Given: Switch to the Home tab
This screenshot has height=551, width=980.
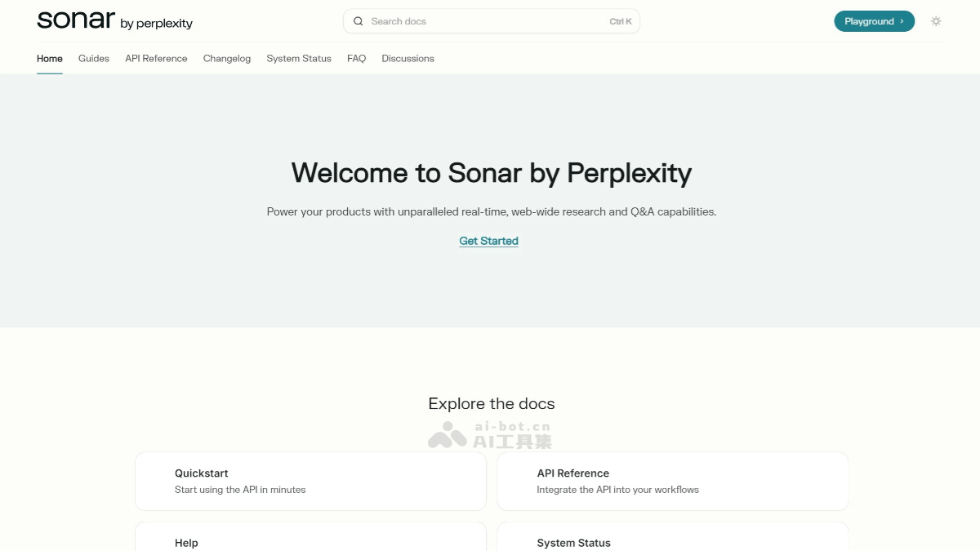Looking at the screenshot, I should [x=49, y=58].
